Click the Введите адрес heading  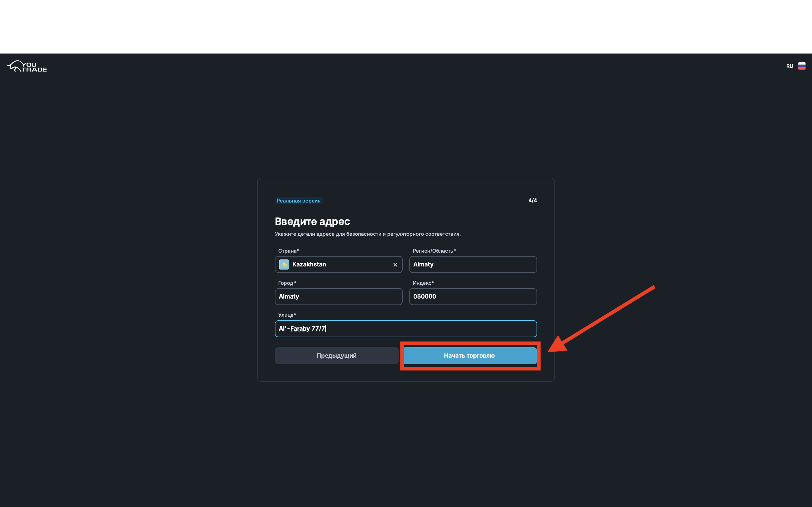coord(312,221)
